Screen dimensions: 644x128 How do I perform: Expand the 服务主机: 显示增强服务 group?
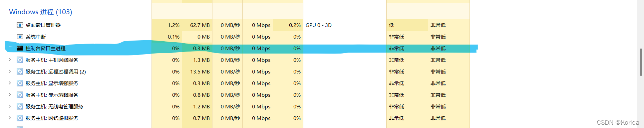coord(10,83)
